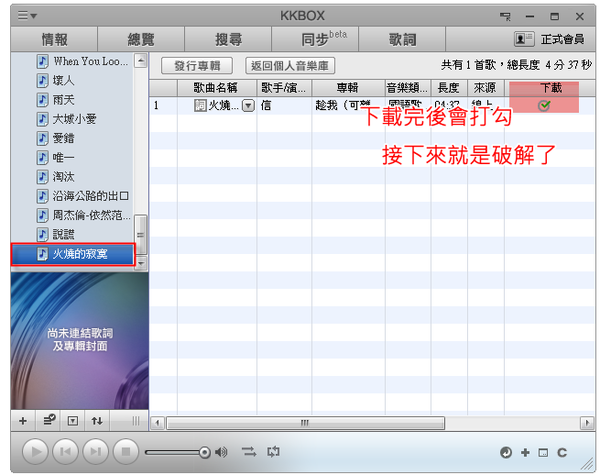The height and width of the screenshot is (475, 600).
Task: Click the playlist edit list icon
Action: (49, 421)
